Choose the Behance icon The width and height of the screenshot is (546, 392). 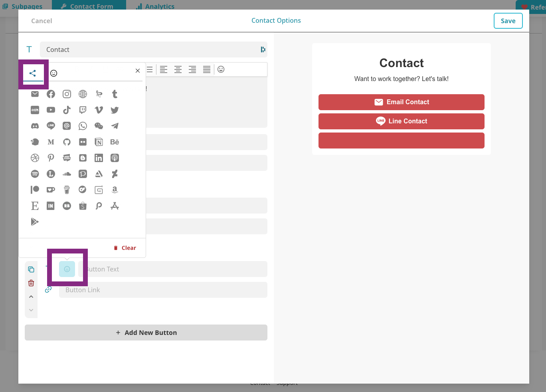point(115,142)
